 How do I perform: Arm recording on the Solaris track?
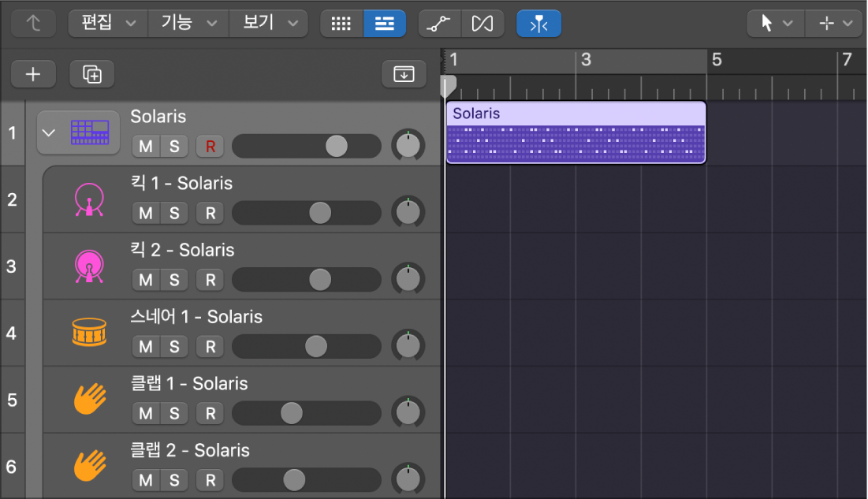click(209, 146)
